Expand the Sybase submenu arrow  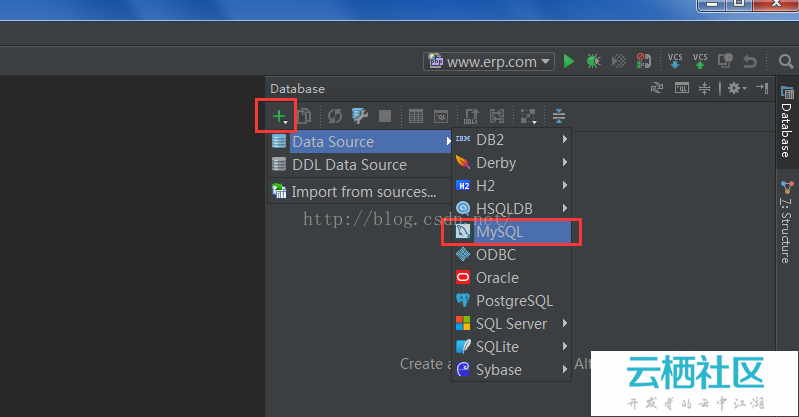565,369
